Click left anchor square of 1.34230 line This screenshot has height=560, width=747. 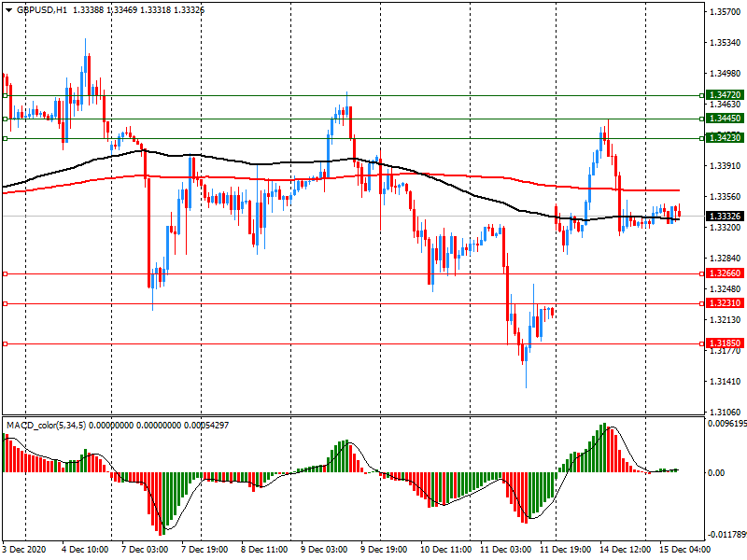[x=5, y=138]
